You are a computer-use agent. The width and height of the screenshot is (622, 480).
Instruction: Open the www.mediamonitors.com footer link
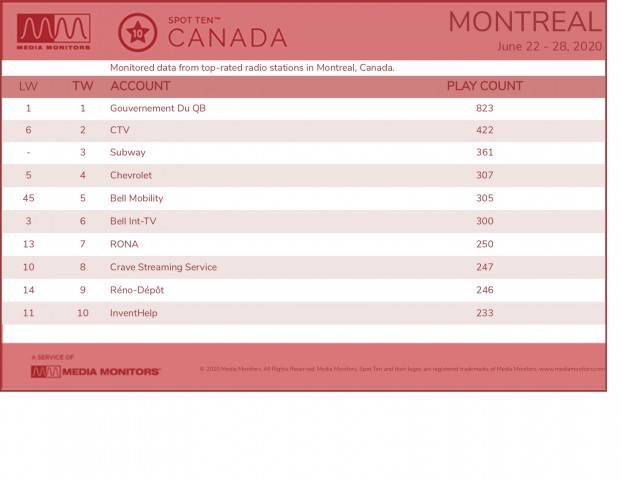[x=572, y=369]
